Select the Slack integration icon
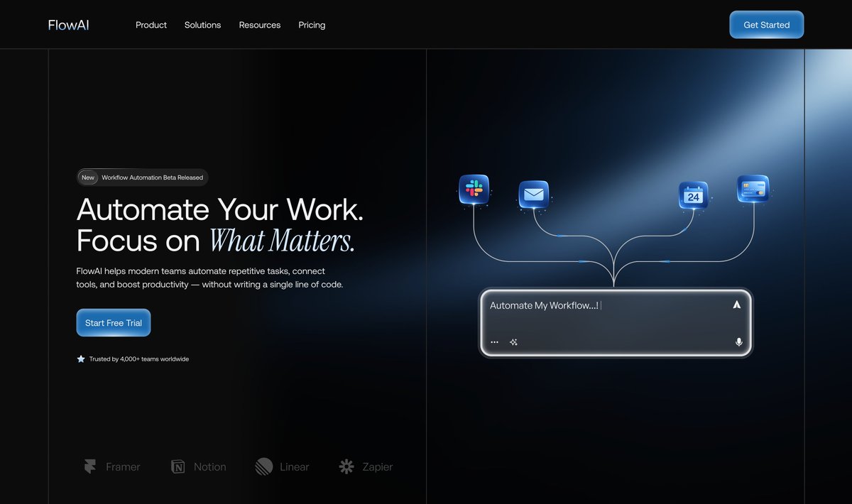This screenshot has height=504, width=852. (474, 189)
